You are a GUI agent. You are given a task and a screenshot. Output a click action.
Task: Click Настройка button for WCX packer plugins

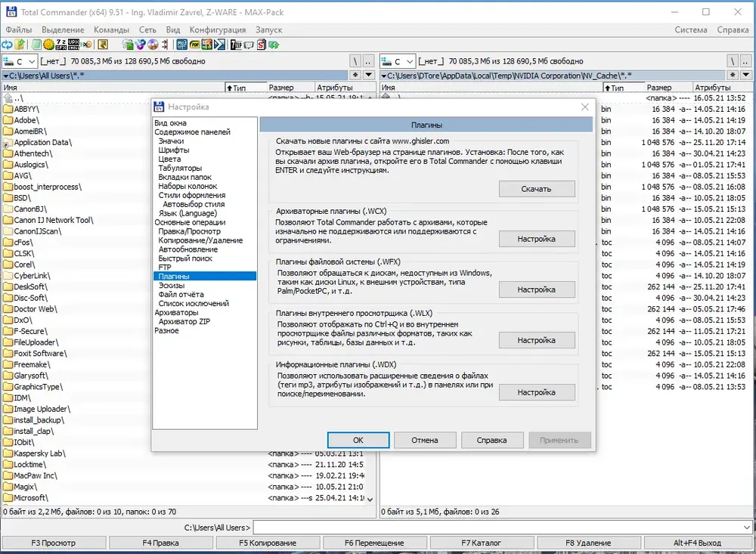click(537, 239)
